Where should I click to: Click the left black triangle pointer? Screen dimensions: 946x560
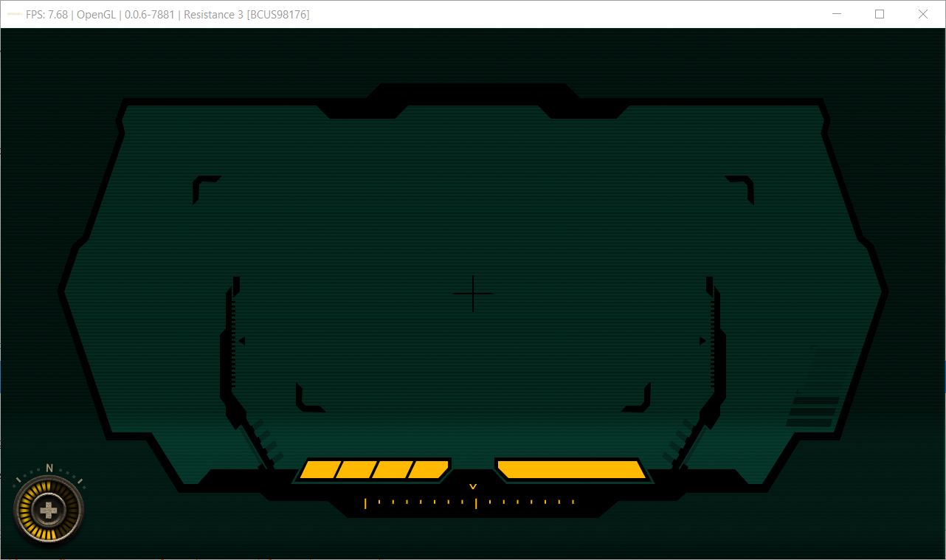click(x=241, y=341)
